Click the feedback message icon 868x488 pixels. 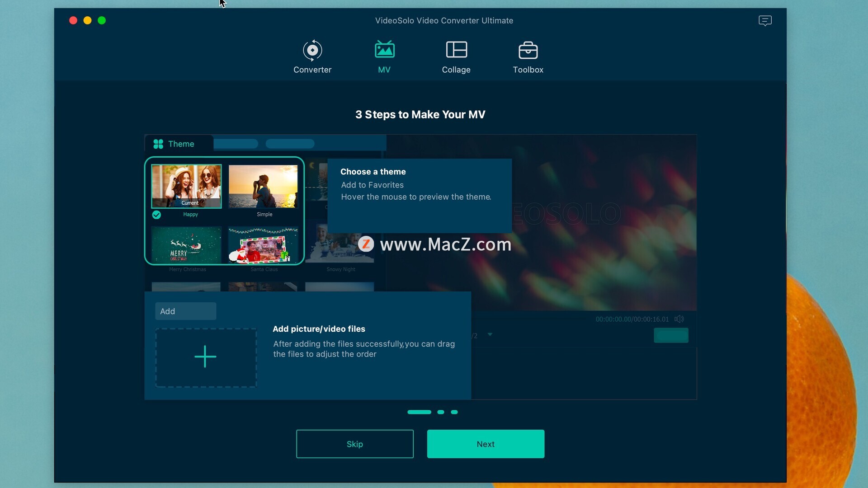pos(765,21)
